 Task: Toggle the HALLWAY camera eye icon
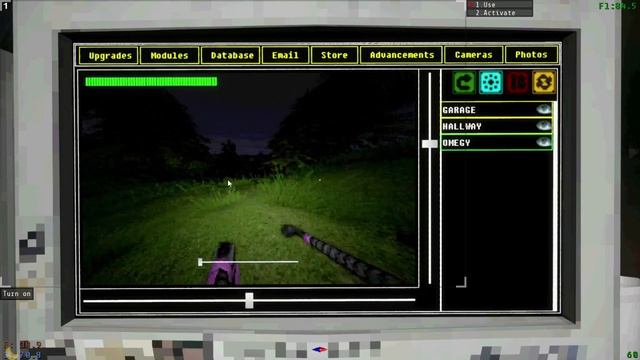click(x=543, y=125)
